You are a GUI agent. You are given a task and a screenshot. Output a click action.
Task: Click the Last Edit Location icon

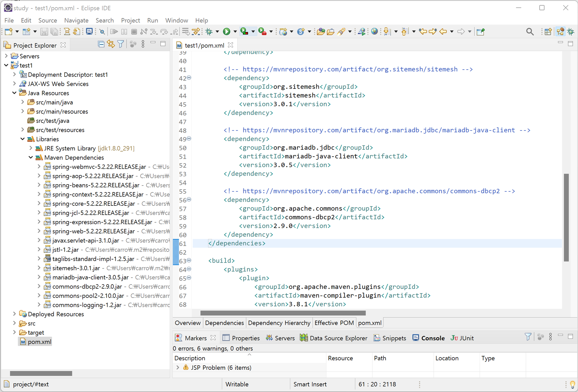423,32
